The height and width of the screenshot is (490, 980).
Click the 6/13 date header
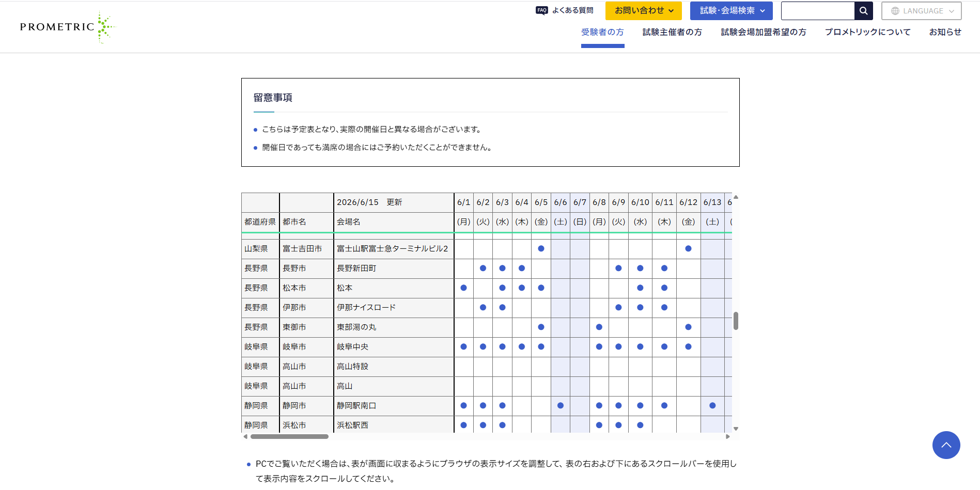click(x=712, y=202)
